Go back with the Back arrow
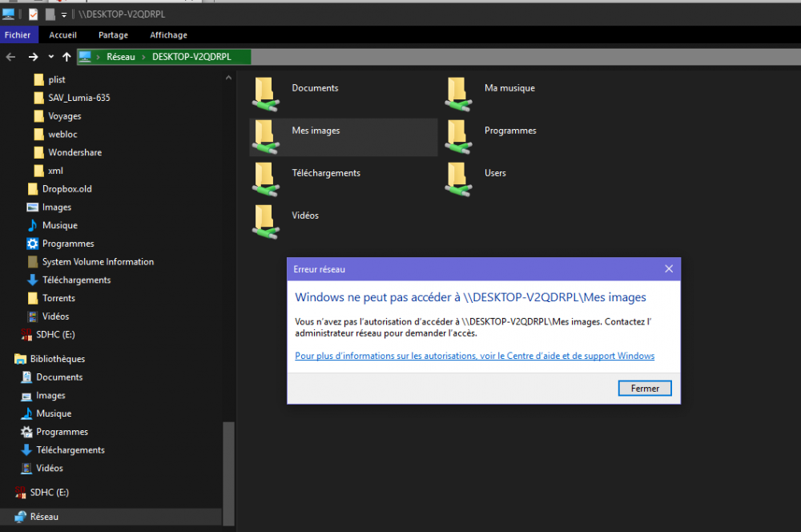Viewport: 801px width, 532px height. click(11, 57)
